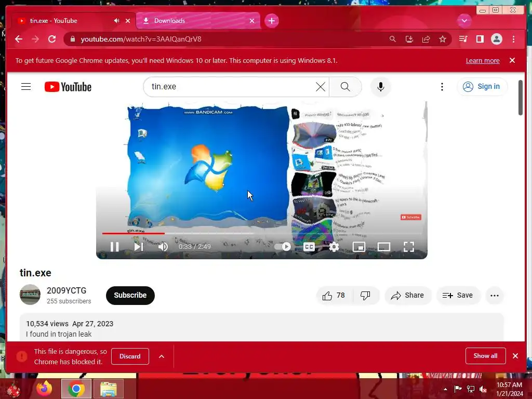Seek on the video progress bar
532x399 pixels.
coord(262,233)
